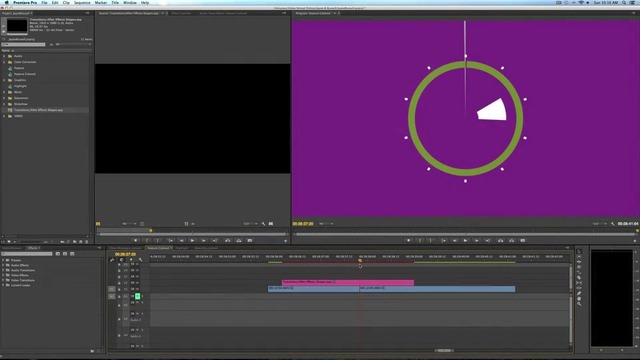Image resolution: width=640 pixels, height=360 pixels.
Task: Click Lift button in Program monitor
Action: point(500,240)
